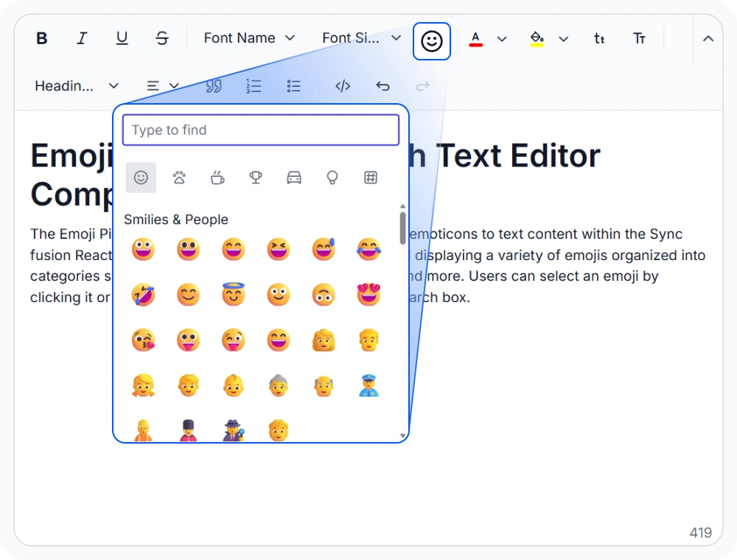Insert the detective emoji
The width and height of the screenshot is (737, 560).
pos(233,430)
